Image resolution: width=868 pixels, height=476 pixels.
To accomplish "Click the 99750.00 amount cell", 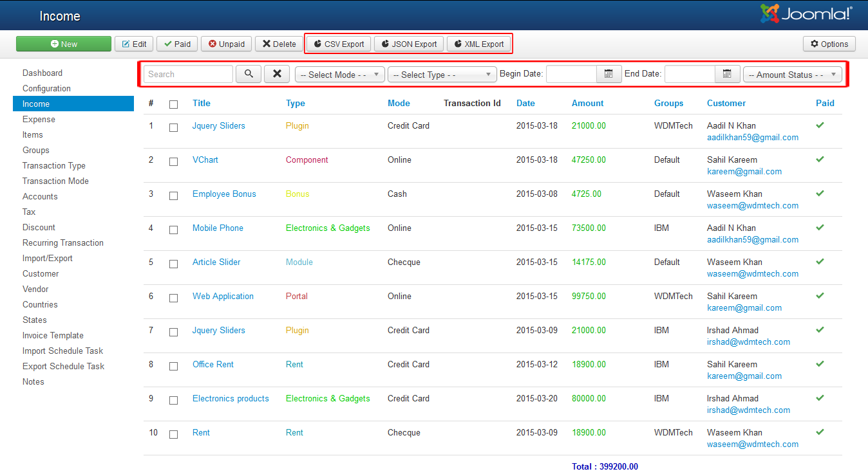I will coord(589,296).
